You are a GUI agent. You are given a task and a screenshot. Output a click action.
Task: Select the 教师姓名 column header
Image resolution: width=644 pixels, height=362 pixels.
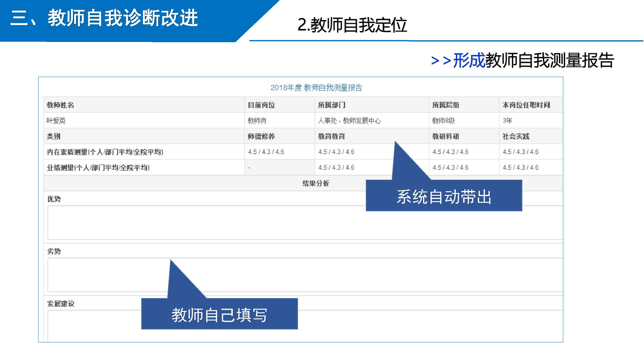60,105
